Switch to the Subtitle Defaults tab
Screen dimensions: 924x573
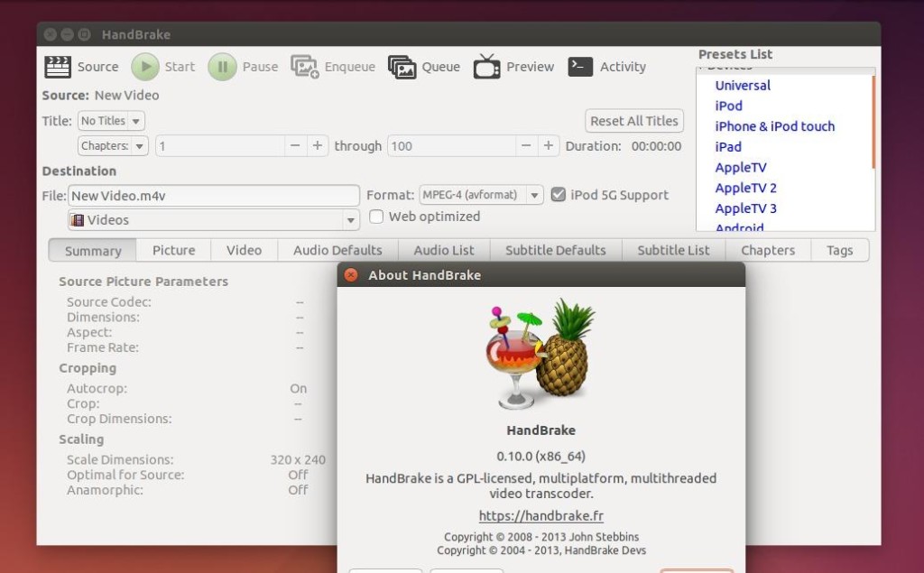556,251
